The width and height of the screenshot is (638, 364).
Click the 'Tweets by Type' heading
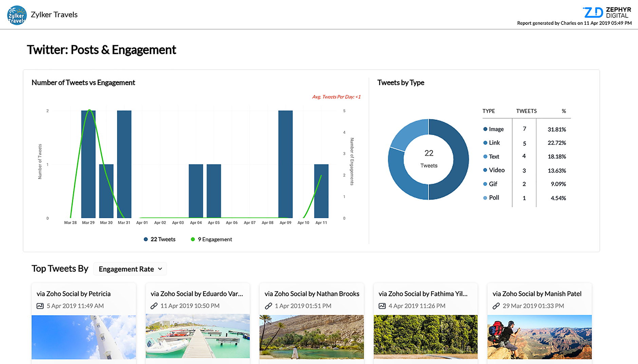point(401,83)
